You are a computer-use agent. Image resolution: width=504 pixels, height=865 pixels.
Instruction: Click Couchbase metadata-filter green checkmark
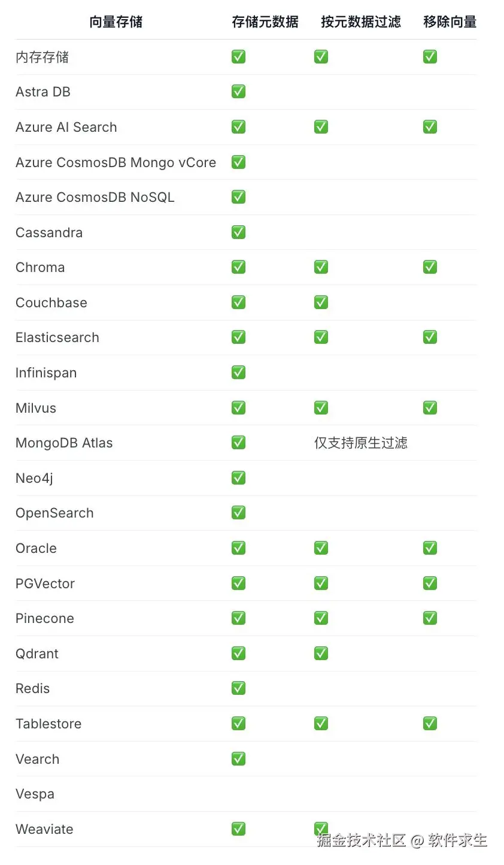coord(321,302)
